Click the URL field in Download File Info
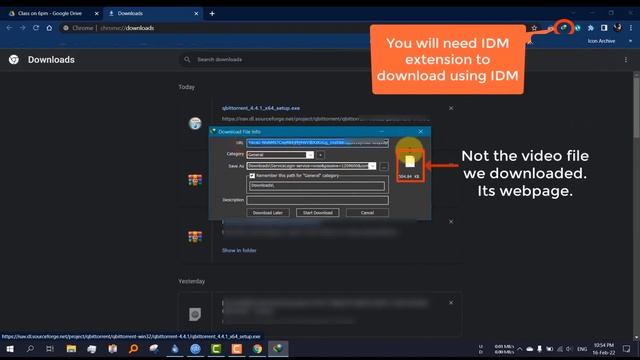Image resolution: width=640 pixels, height=360 pixels. click(x=317, y=143)
